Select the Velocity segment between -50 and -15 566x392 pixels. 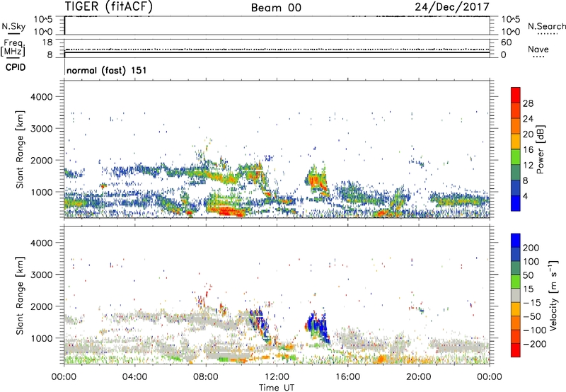[516, 309]
